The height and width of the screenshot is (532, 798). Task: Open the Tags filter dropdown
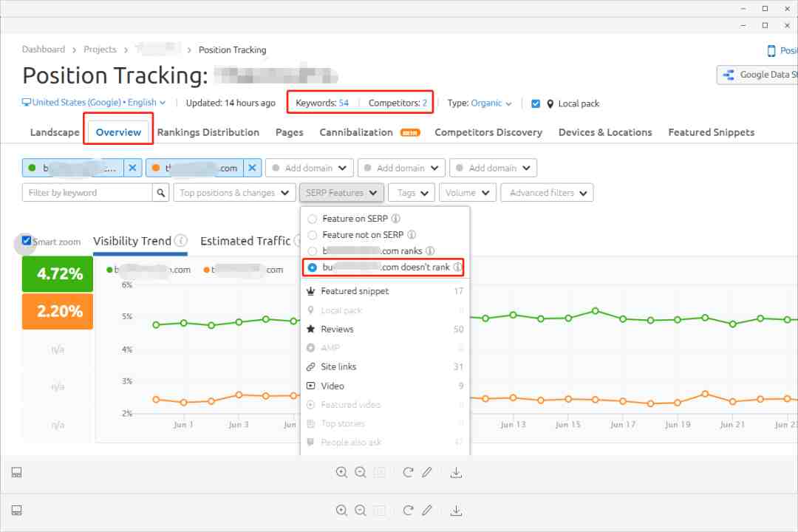tap(412, 193)
